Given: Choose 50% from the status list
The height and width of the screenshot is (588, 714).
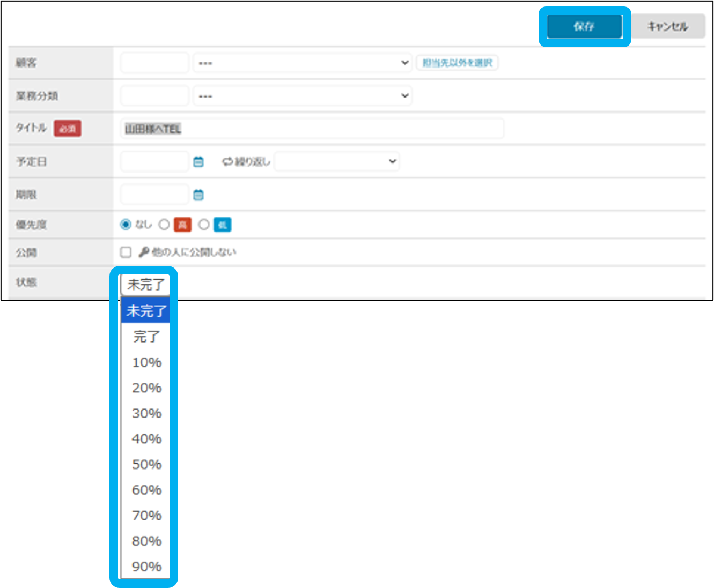Looking at the screenshot, I should point(146,464).
